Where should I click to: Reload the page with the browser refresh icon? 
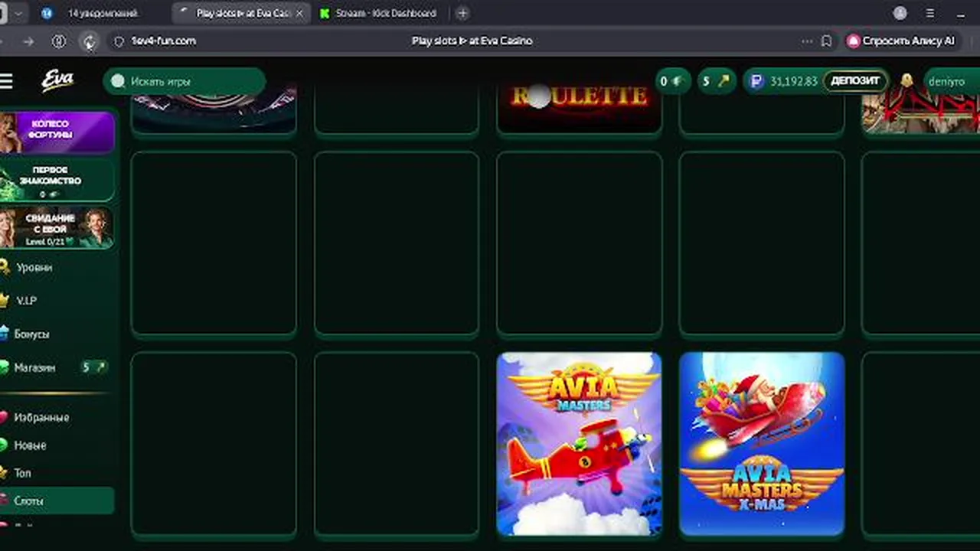[89, 41]
